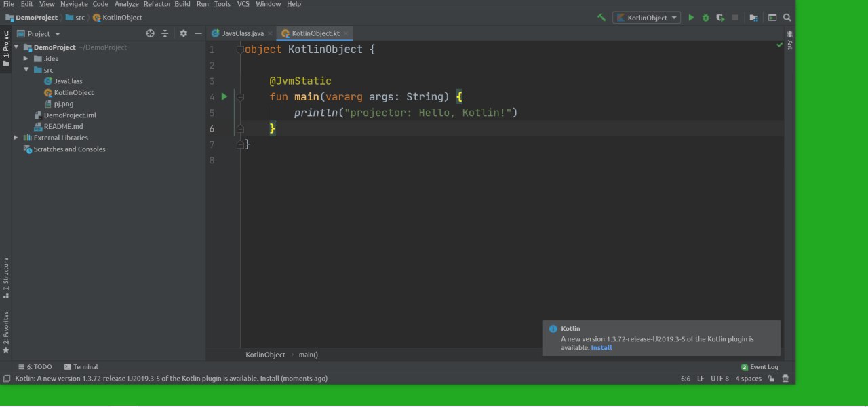
Task: Run KotlinObject with the green play button
Action: click(691, 18)
